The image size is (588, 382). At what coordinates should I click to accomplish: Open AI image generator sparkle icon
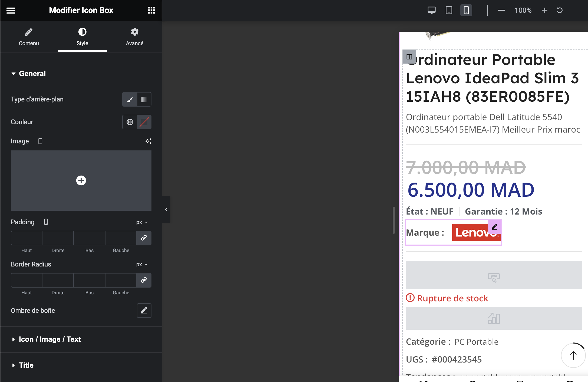click(148, 141)
